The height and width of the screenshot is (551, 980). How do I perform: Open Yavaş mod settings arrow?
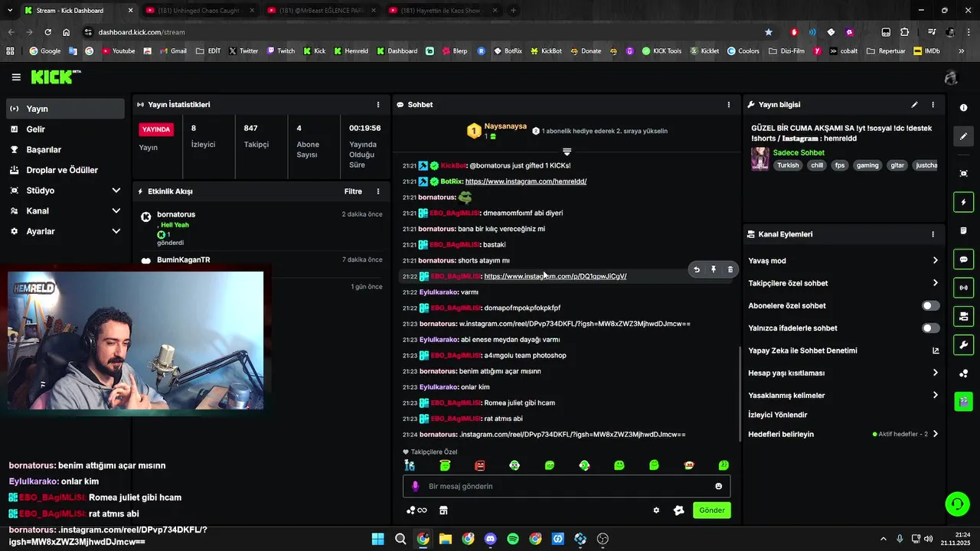coord(935,261)
